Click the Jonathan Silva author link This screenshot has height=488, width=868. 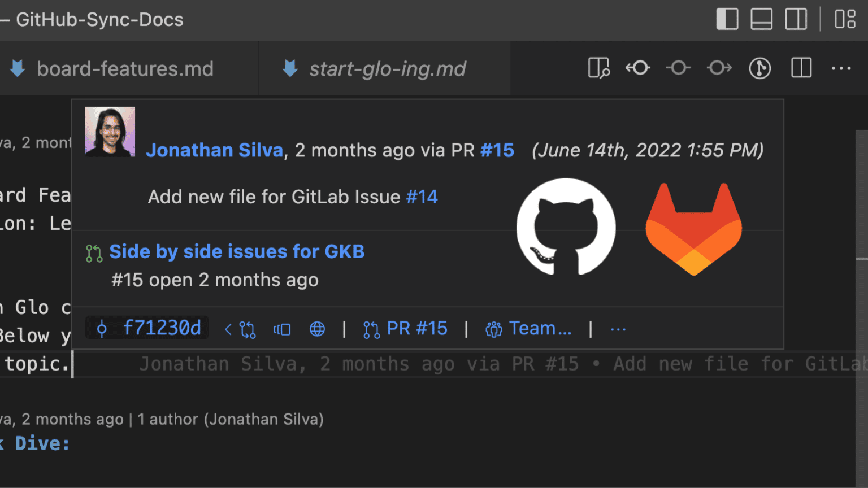click(215, 150)
